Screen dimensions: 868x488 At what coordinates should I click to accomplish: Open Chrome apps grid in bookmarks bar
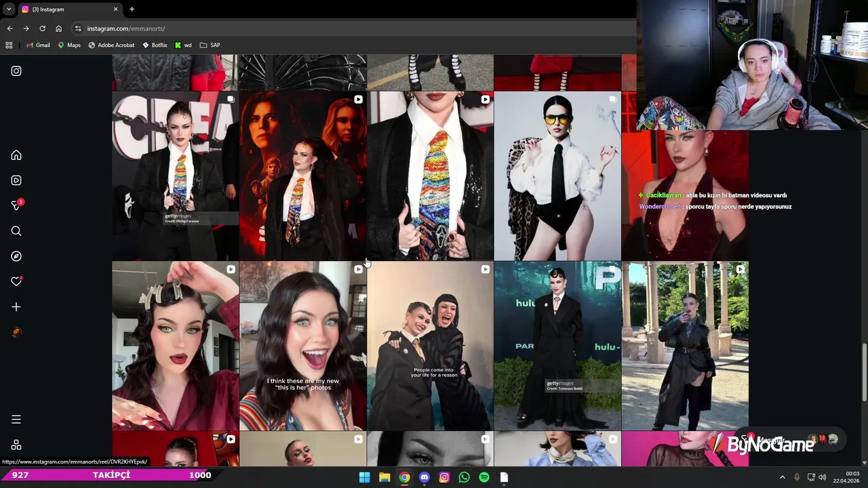(x=9, y=45)
